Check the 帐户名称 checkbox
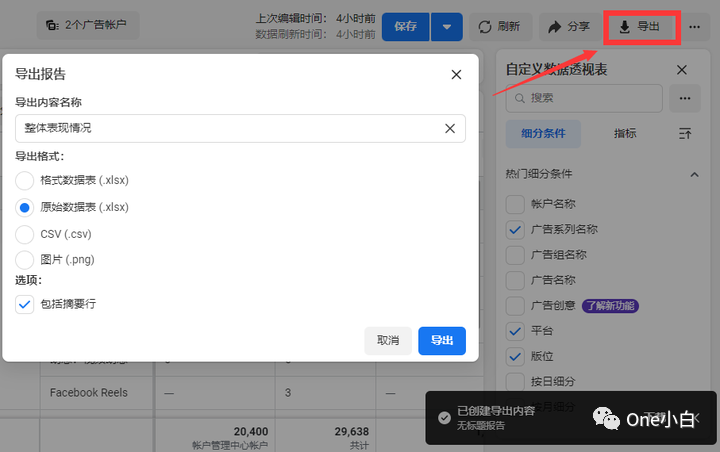Screen dimensions: 720x452 [x=515, y=204]
